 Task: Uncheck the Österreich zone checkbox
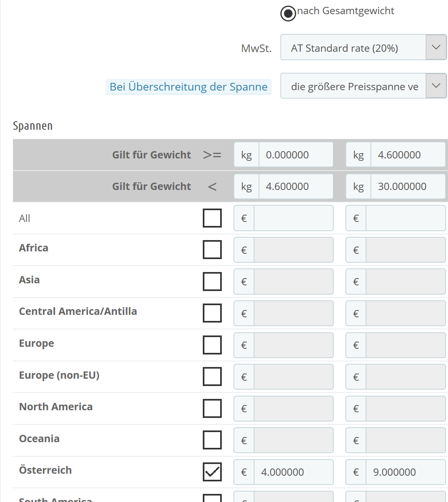tap(212, 472)
